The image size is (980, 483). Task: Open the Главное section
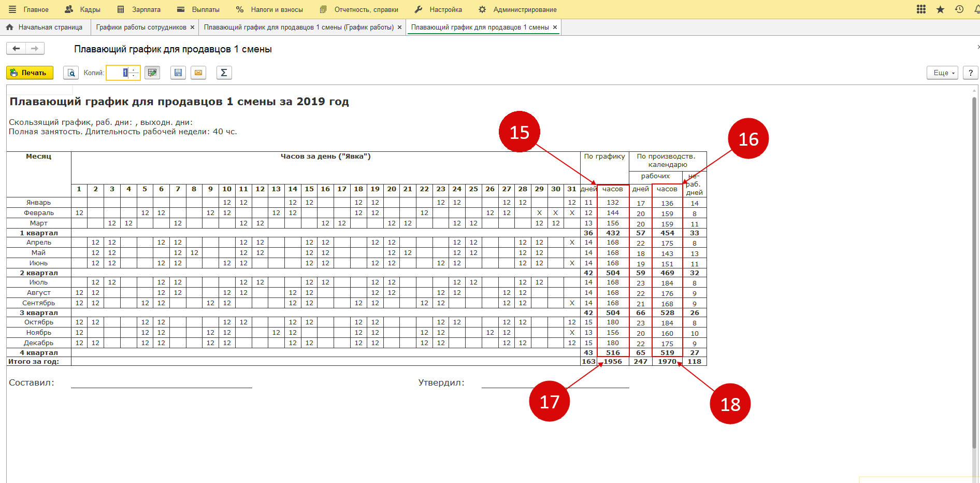pyautogui.click(x=36, y=9)
